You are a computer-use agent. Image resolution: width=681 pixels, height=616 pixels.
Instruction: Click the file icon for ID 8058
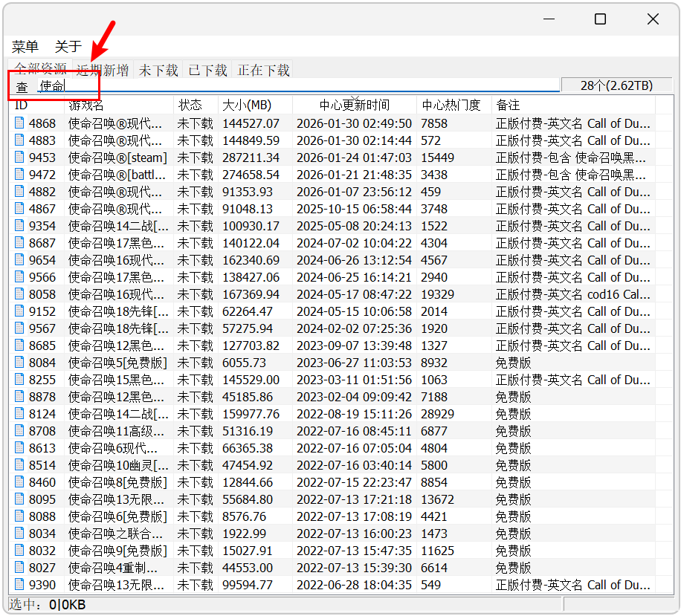(19, 294)
